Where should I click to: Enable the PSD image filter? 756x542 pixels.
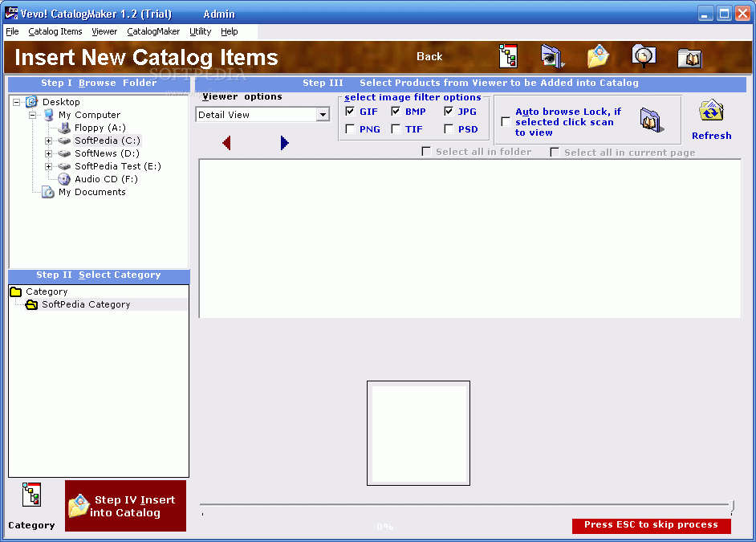[x=449, y=129]
